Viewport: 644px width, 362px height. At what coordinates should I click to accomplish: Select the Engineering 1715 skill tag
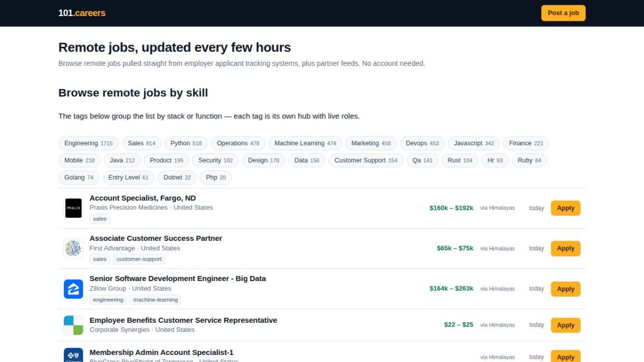pos(89,143)
